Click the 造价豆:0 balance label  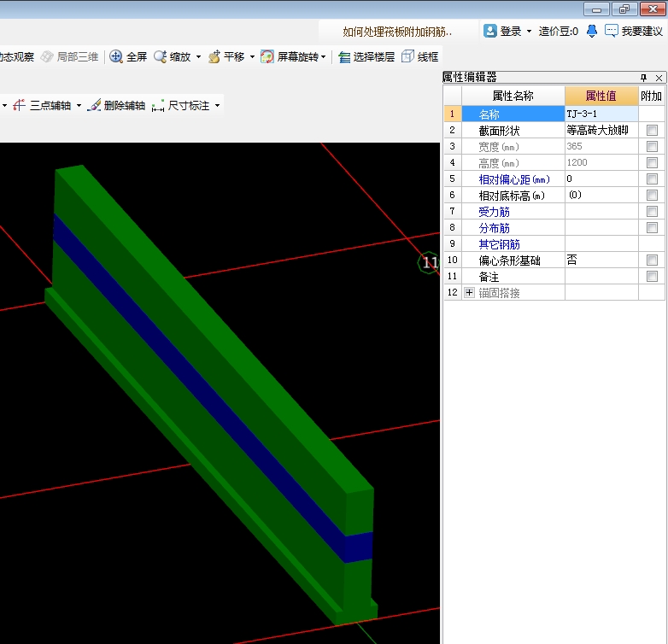558,31
